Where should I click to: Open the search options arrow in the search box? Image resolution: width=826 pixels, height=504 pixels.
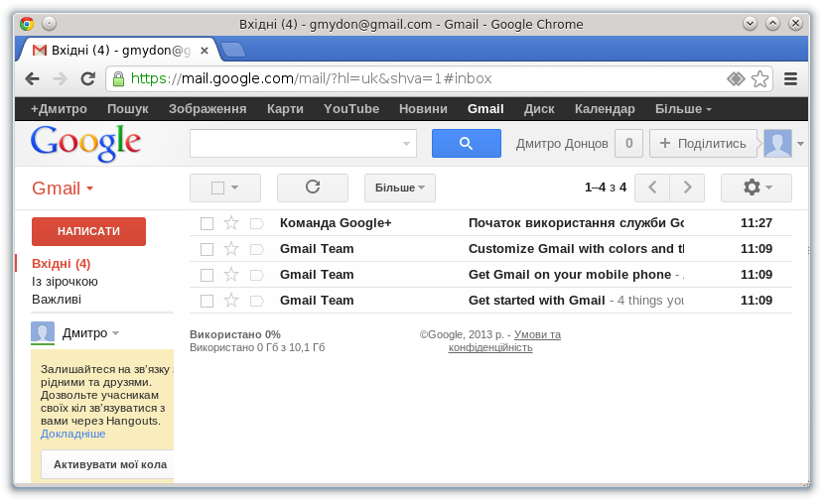click(406, 144)
